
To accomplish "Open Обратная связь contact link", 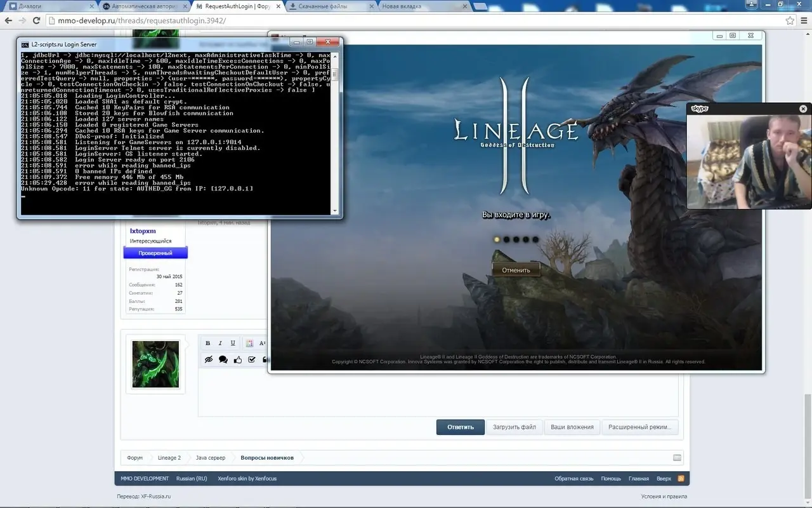I will point(574,478).
